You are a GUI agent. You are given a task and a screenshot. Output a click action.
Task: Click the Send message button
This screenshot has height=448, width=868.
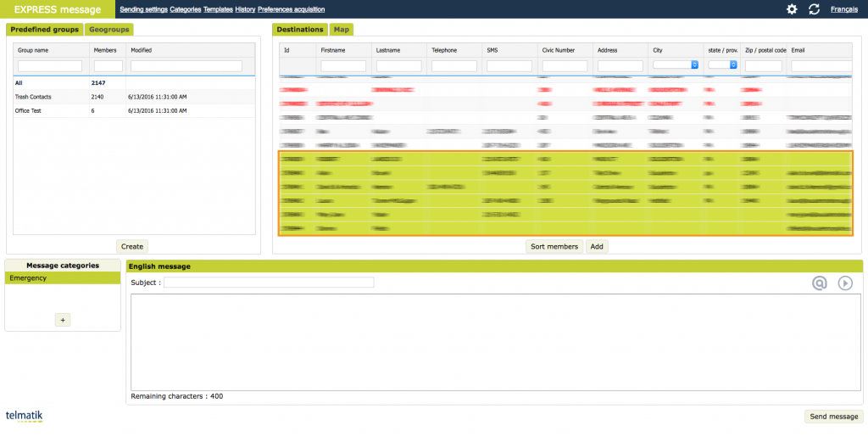(834, 417)
